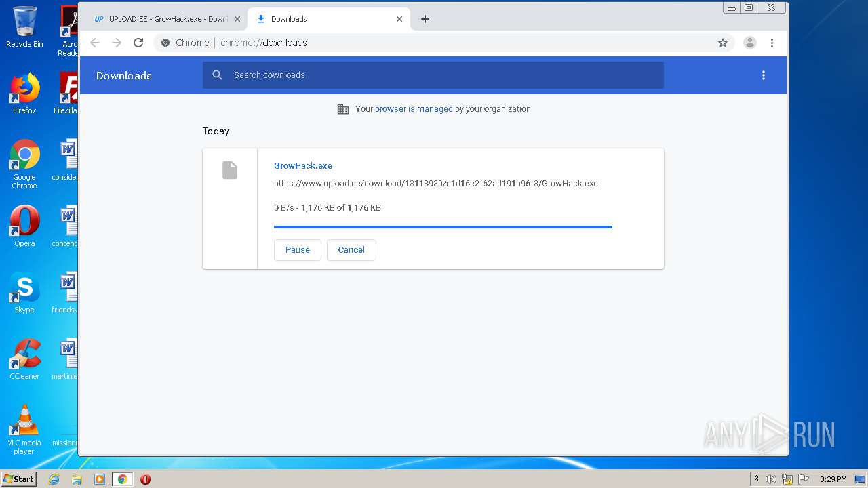Click the managed organization building icon

pyautogui.click(x=343, y=109)
